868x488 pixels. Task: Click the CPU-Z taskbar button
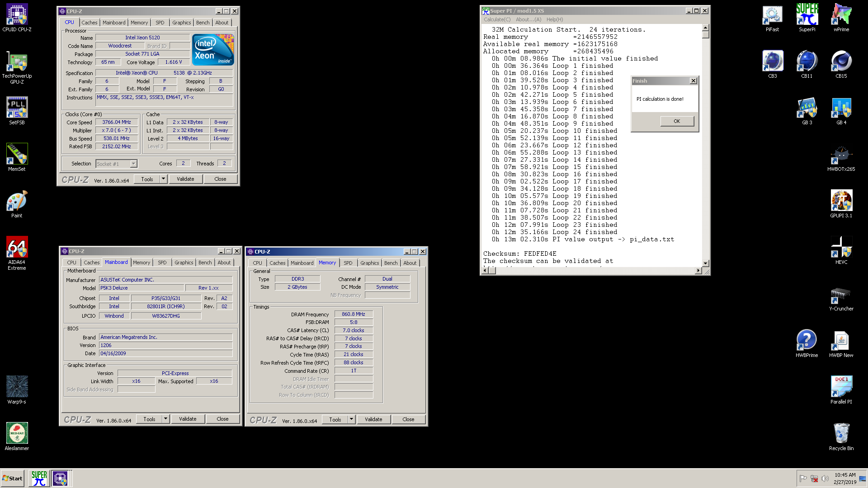tap(60, 478)
